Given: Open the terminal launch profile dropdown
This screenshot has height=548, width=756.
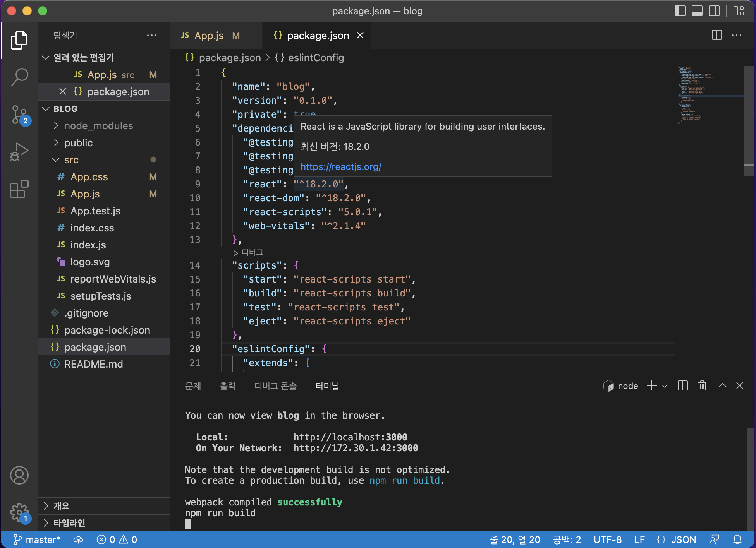Looking at the screenshot, I should coord(665,385).
